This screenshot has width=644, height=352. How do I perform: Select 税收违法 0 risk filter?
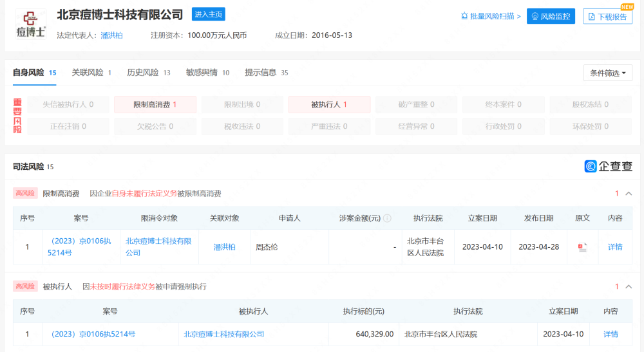[242, 126]
